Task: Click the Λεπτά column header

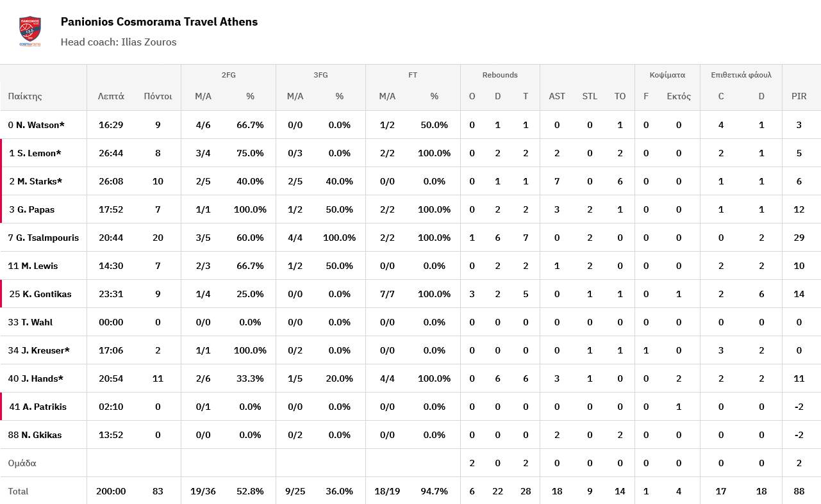Action: pyautogui.click(x=111, y=96)
